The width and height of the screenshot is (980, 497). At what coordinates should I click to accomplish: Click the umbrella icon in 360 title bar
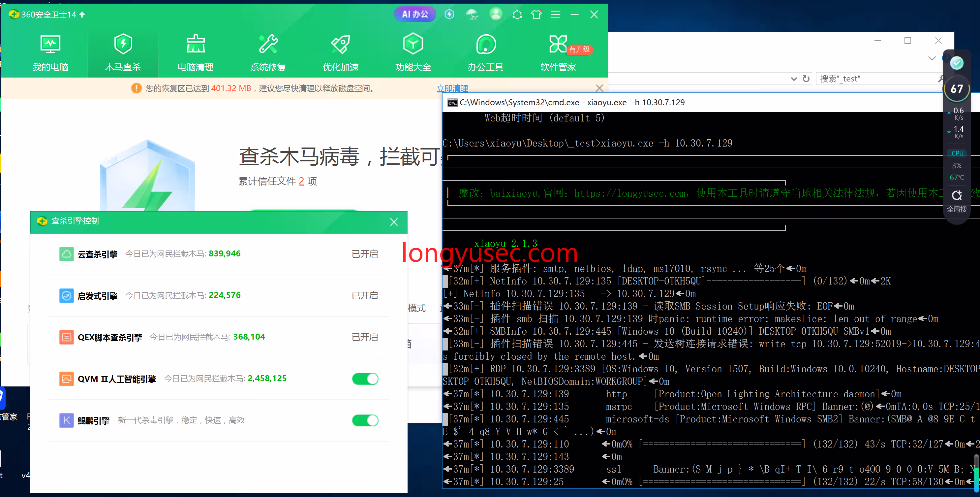(472, 15)
